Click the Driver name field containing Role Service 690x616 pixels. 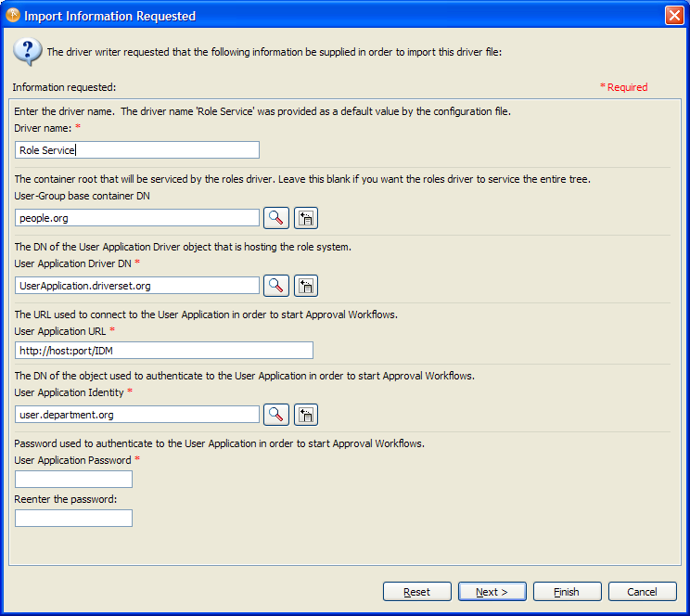137,150
